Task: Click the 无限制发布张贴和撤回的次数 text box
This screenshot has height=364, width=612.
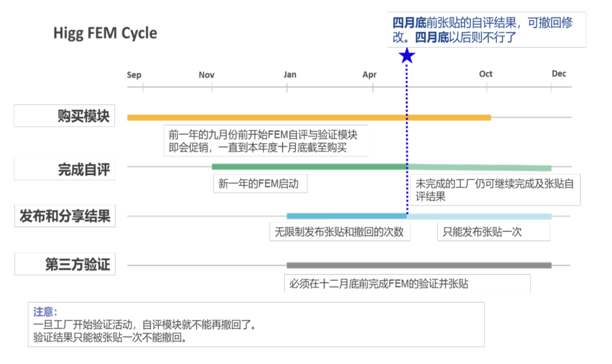Action: point(339,232)
